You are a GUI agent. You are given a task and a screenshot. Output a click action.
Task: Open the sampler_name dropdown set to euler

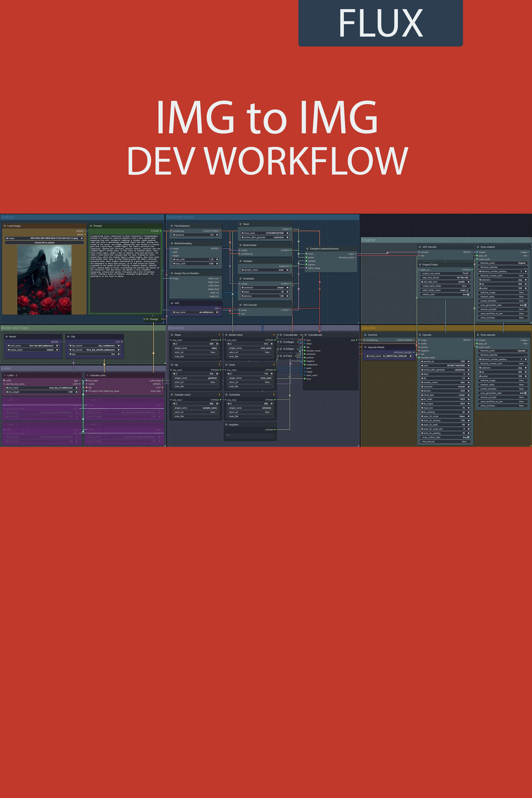[265, 270]
